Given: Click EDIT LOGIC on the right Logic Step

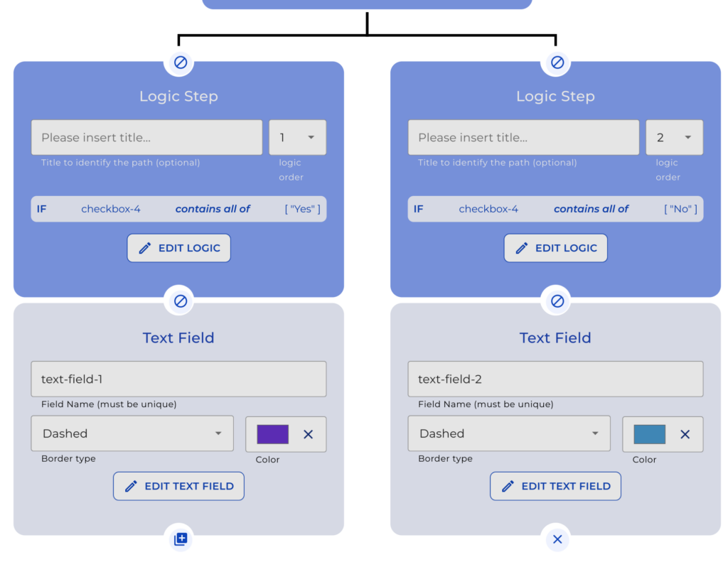Looking at the screenshot, I should [555, 248].
